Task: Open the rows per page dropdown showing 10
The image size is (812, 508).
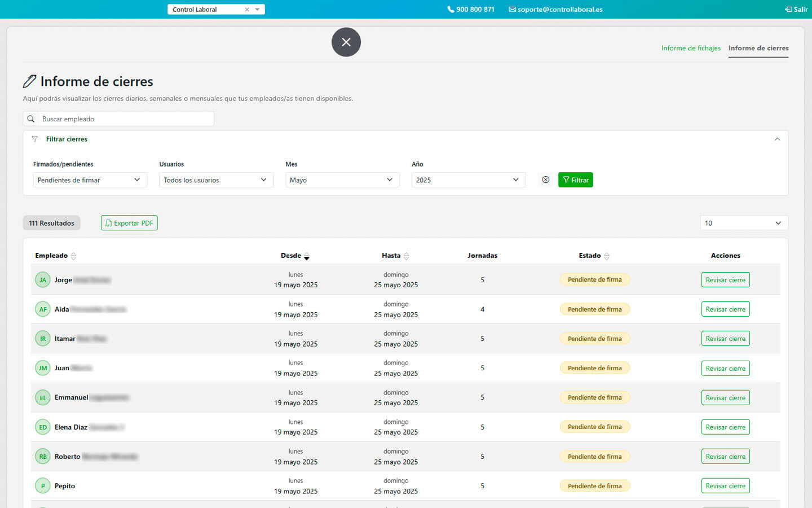Action: click(x=744, y=223)
